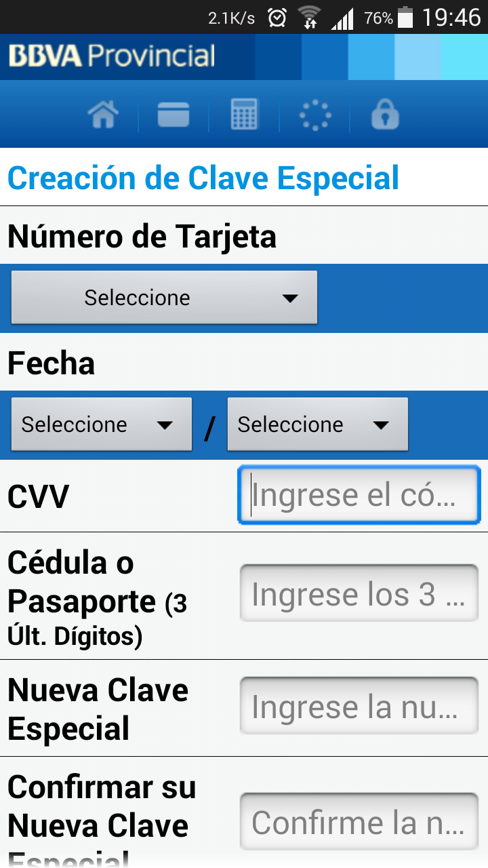
Task: Open the first Fecha Seleccione dropdown
Action: [x=102, y=425]
